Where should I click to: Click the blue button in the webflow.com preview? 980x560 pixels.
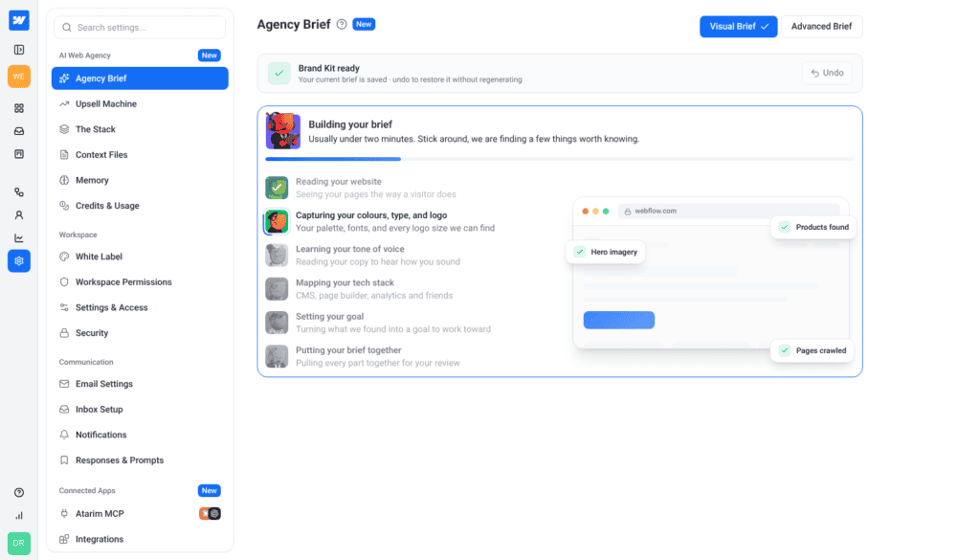619,320
